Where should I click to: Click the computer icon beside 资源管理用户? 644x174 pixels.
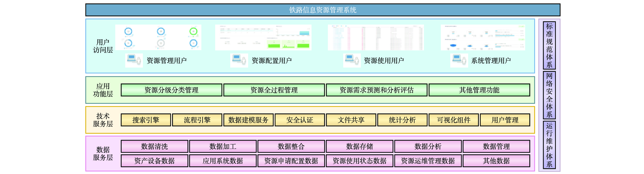click(134, 60)
